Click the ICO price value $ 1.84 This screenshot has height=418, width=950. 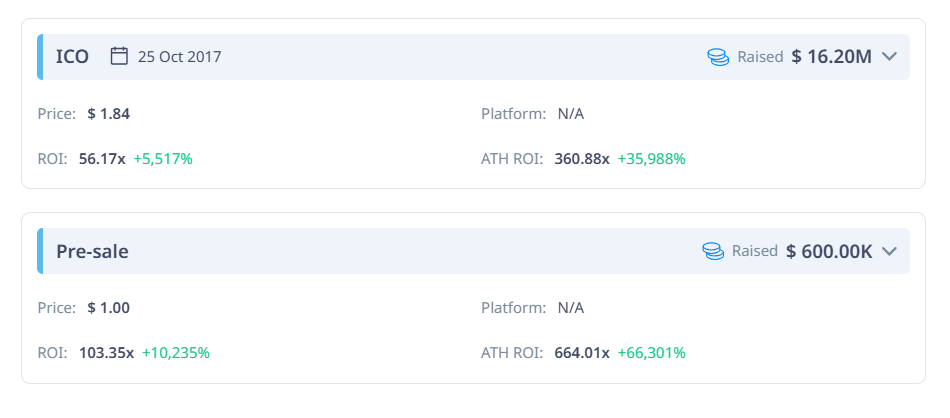coord(109,114)
